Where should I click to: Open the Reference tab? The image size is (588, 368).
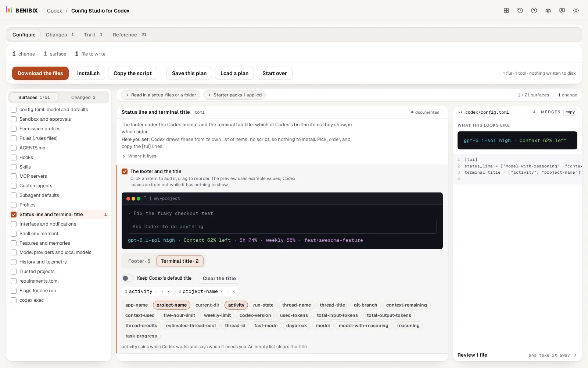tap(130, 35)
